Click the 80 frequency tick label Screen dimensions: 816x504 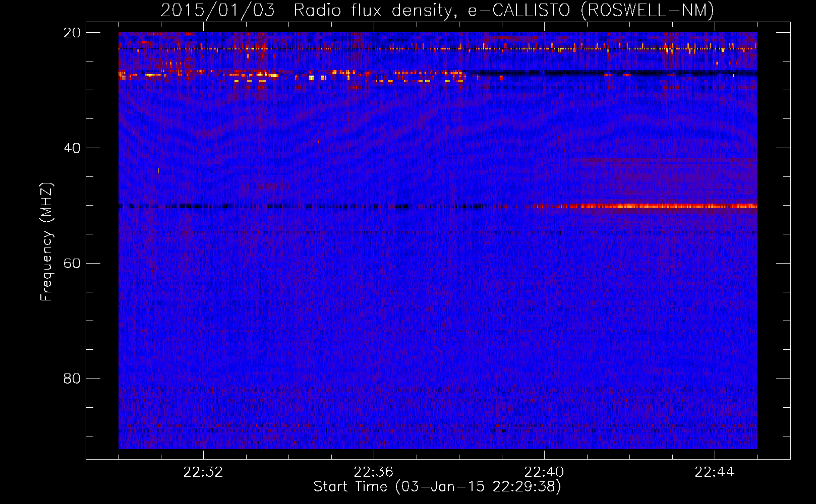tap(72, 379)
